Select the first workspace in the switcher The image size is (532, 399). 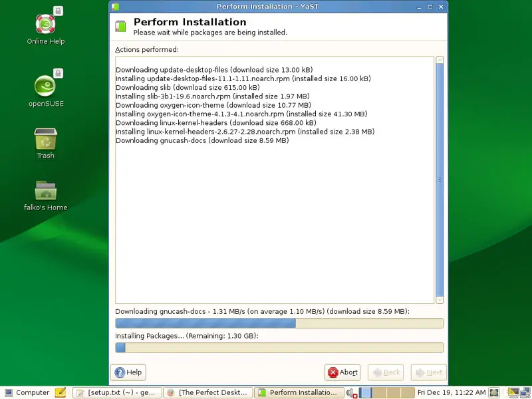[x=366, y=392]
